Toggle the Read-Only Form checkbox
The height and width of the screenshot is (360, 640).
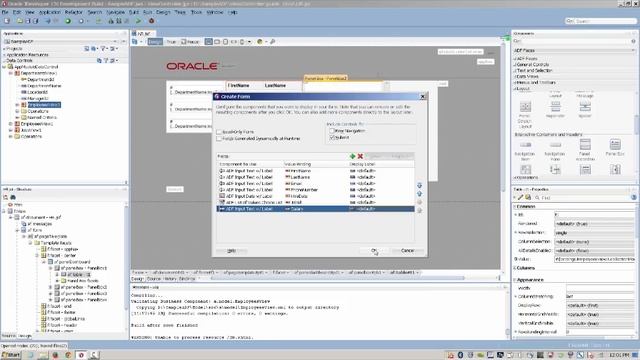point(219,132)
